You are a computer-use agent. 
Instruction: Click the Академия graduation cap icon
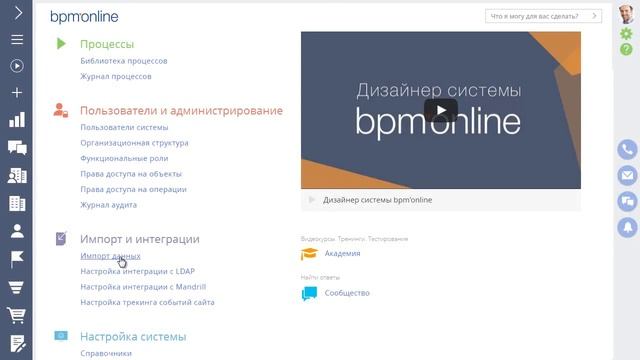click(309, 253)
